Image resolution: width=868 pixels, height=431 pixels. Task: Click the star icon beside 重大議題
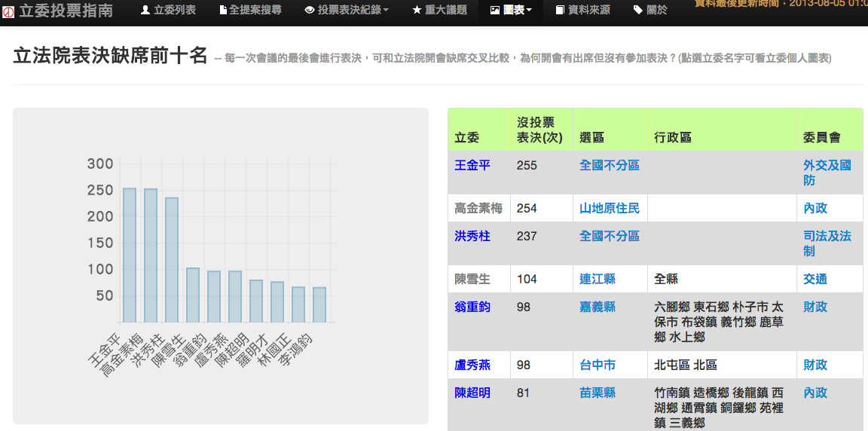coord(417,10)
